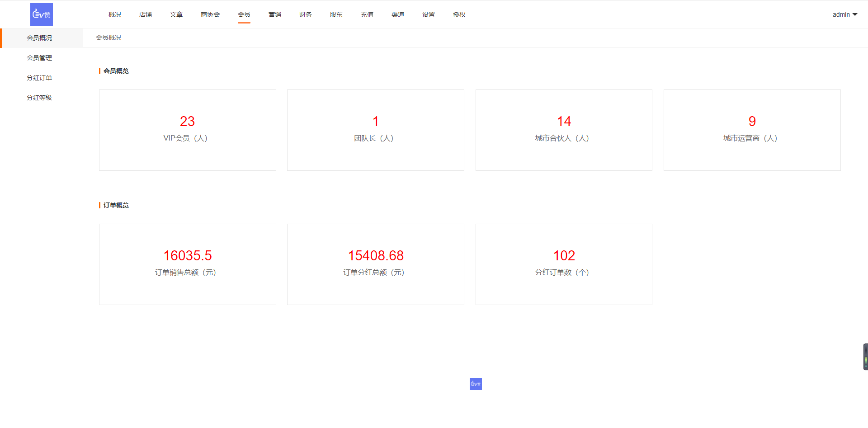This screenshot has width=868, height=428.
Task: Select the 会员 top menu tab
Action: point(244,14)
